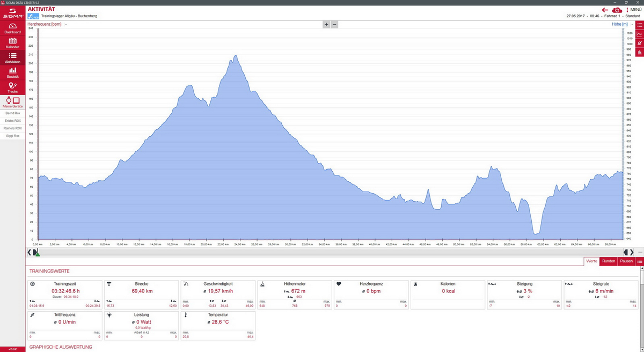
Task: Switch to the Pausen tab
Action: tap(626, 261)
